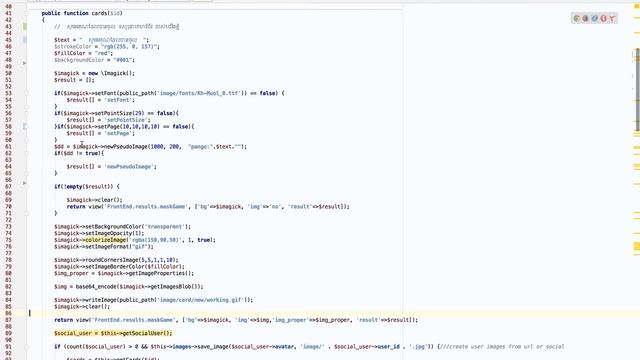Click the 'newPseudoImage' string on line 64
This screenshot has height=360, width=640.
[x=129, y=167]
